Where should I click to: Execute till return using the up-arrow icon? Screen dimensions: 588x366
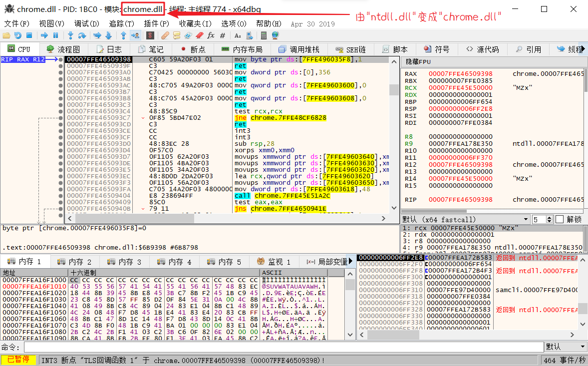point(123,35)
